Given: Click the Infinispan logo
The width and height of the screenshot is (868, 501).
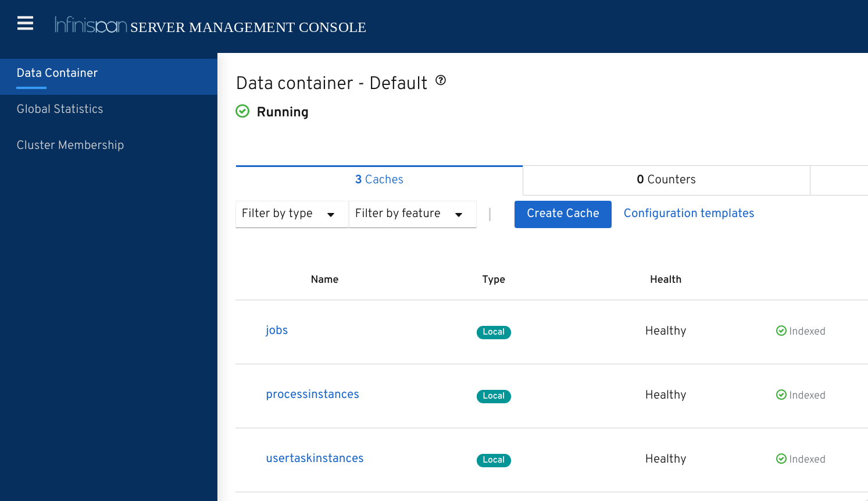Looking at the screenshot, I should (x=90, y=26).
